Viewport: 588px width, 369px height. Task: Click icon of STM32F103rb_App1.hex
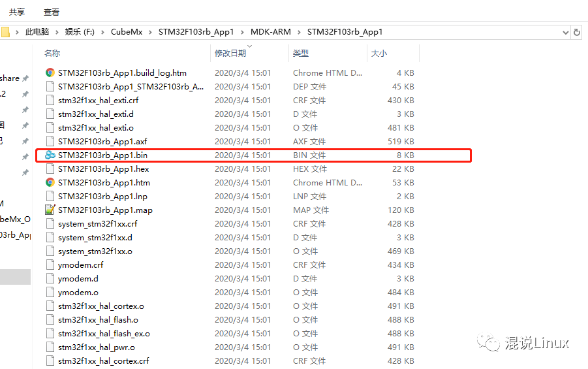[50, 169]
